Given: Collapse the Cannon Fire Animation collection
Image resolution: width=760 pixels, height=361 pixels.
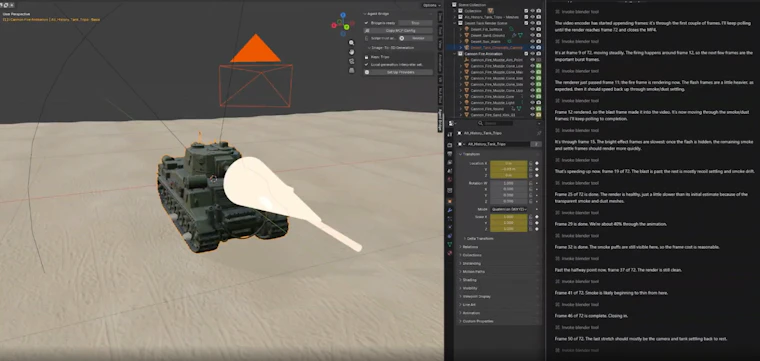Looking at the screenshot, I should coord(455,53).
